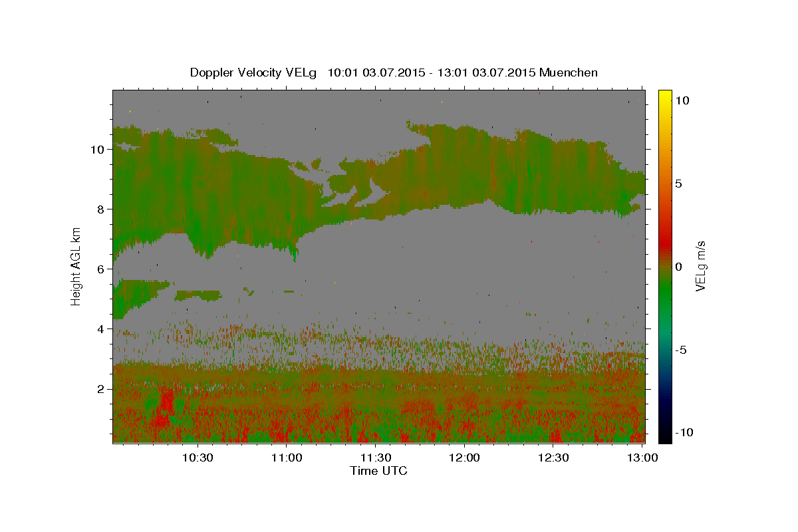Click the height axis label 6
798x532 pixels.
(100, 269)
